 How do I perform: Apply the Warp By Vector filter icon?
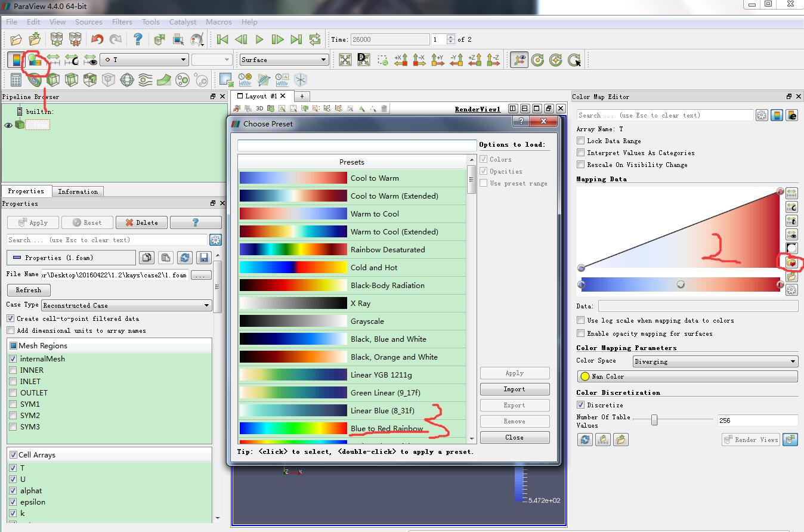[164, 79]
